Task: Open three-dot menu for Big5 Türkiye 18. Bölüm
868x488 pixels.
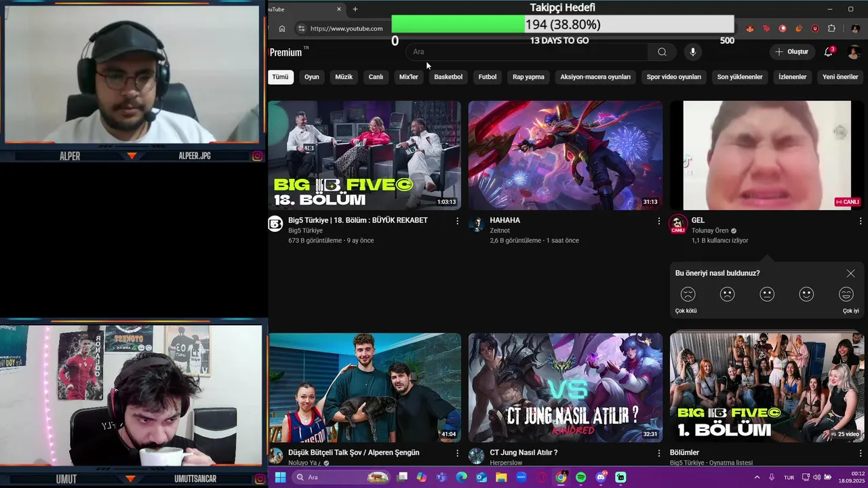Action: click(457, 221)
